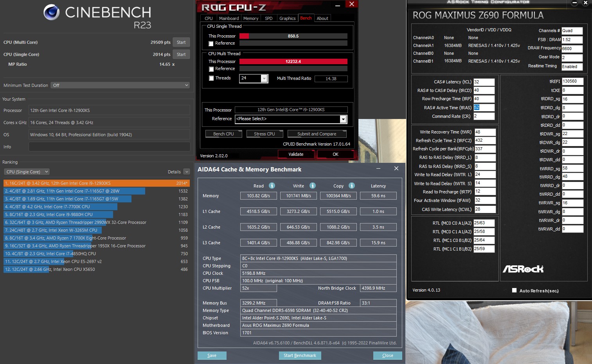Viewport: 592px width, 364px height.
Task: Click the Realtime Timing field showing Enabled
Action: (x=572, y=67)
